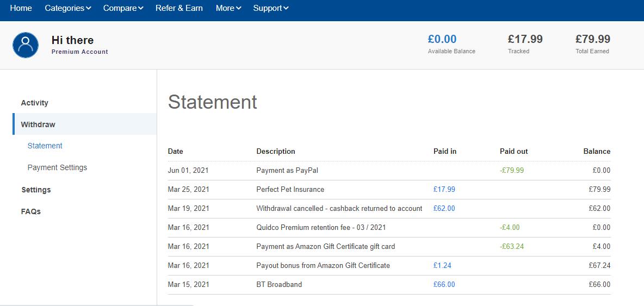Open the FAQs section

point(31,211)
